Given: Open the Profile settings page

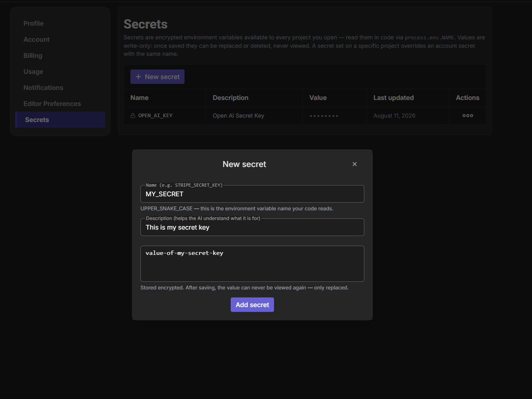Looking at the screenshot, I should click(34, 23).
